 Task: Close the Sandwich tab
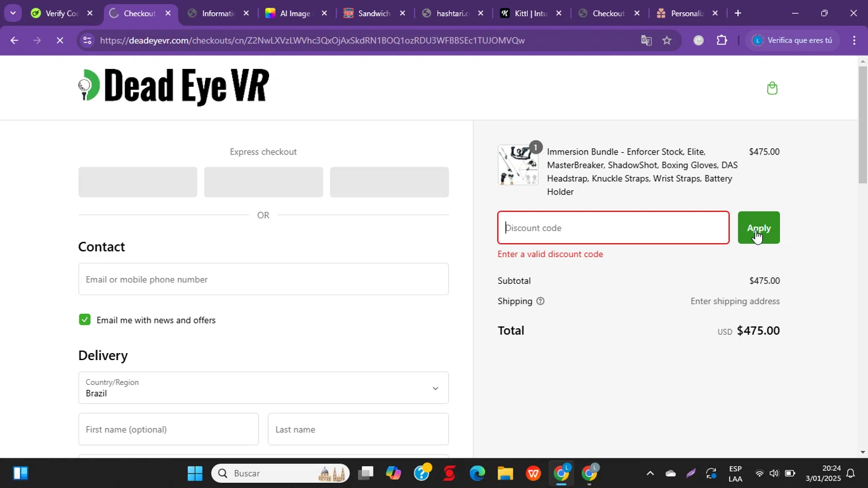(x=402, y=13)
